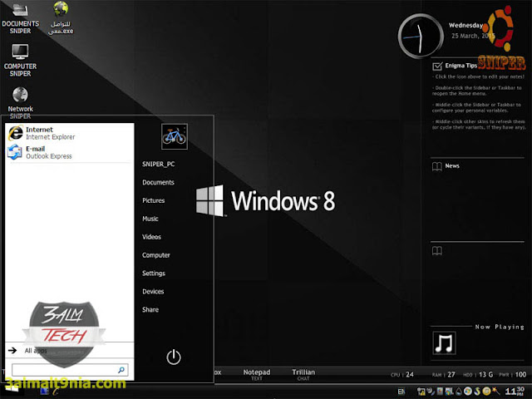Screen dimensions: 532x399
Task: Click the CPU 24 usage readout
Action: point(402,375)
